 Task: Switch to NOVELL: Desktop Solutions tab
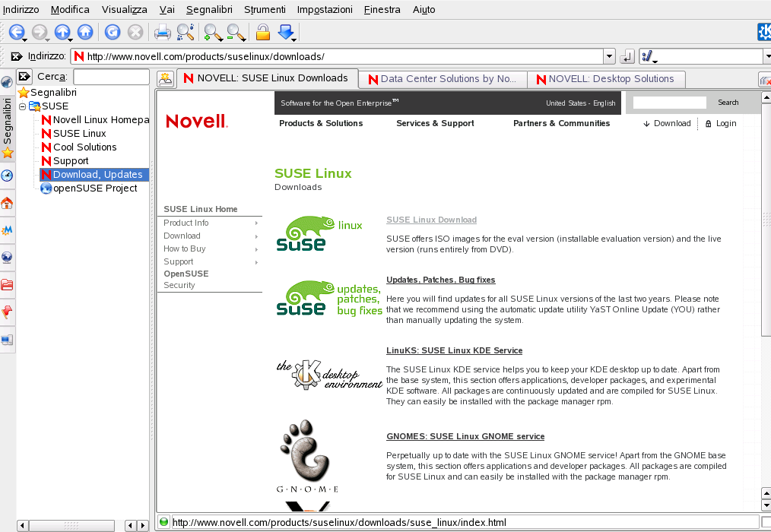pyautogui.click(x=606, y=79)
